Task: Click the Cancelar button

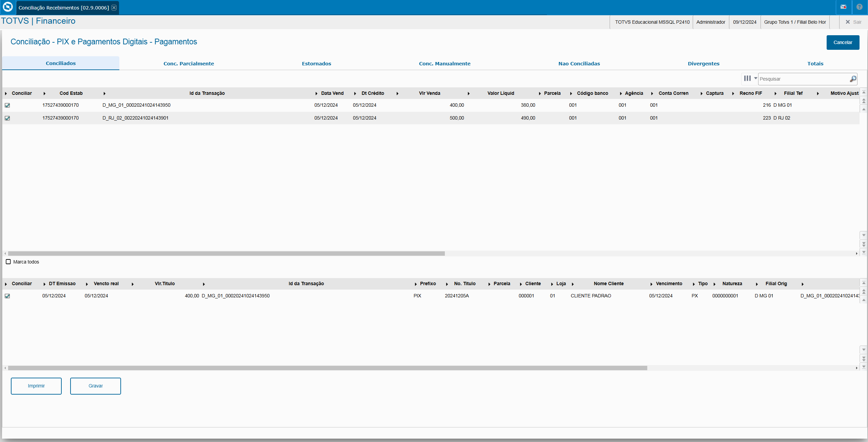Action: (x=843, y=43)
